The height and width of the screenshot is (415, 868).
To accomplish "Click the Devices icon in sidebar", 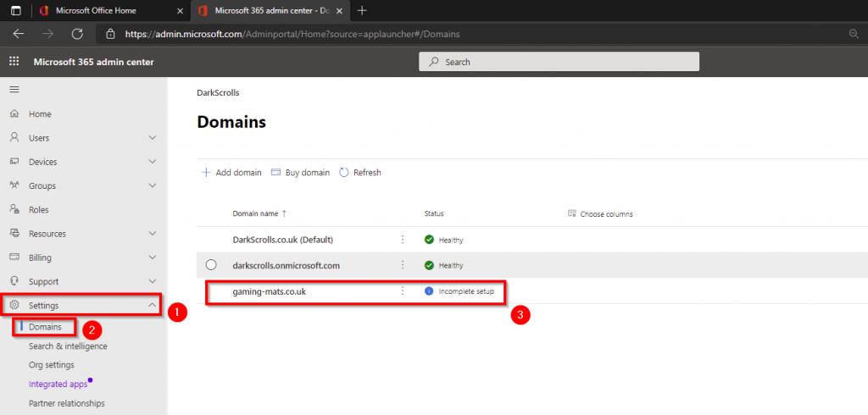I will pyautogui.click(x=15, y=162).
